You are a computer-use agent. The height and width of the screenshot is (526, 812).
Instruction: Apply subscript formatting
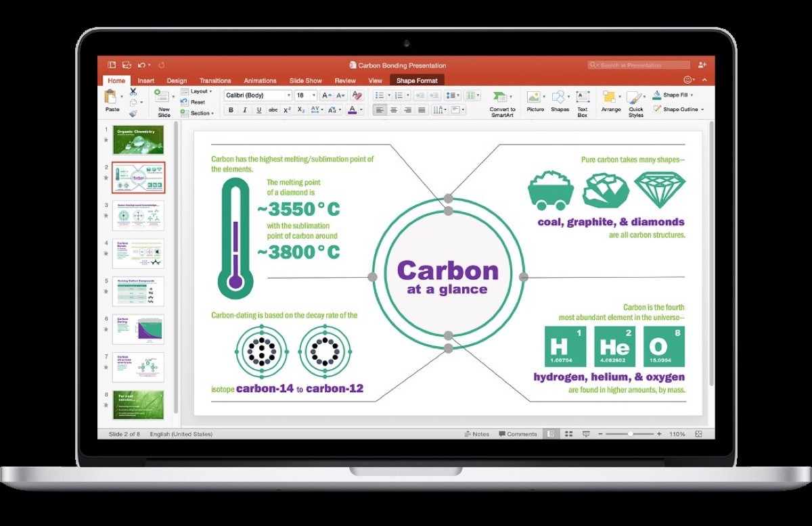[301, 110]
